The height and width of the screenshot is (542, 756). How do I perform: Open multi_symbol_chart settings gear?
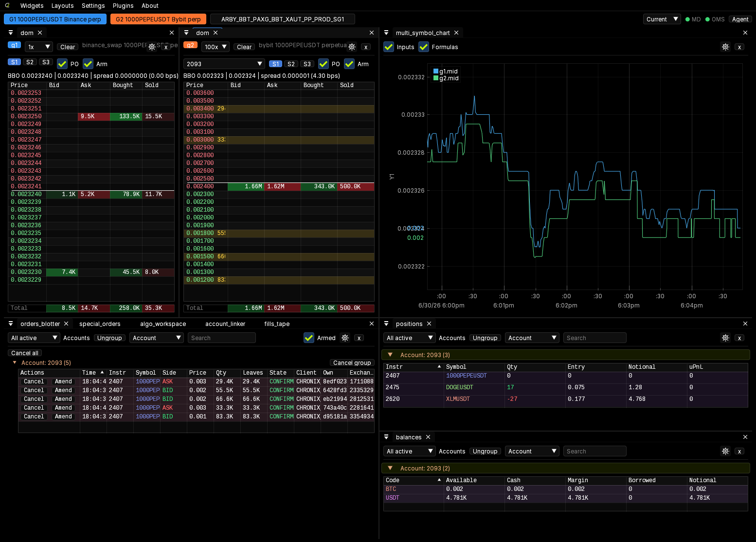pyautogui.click(x=725, y=47)
